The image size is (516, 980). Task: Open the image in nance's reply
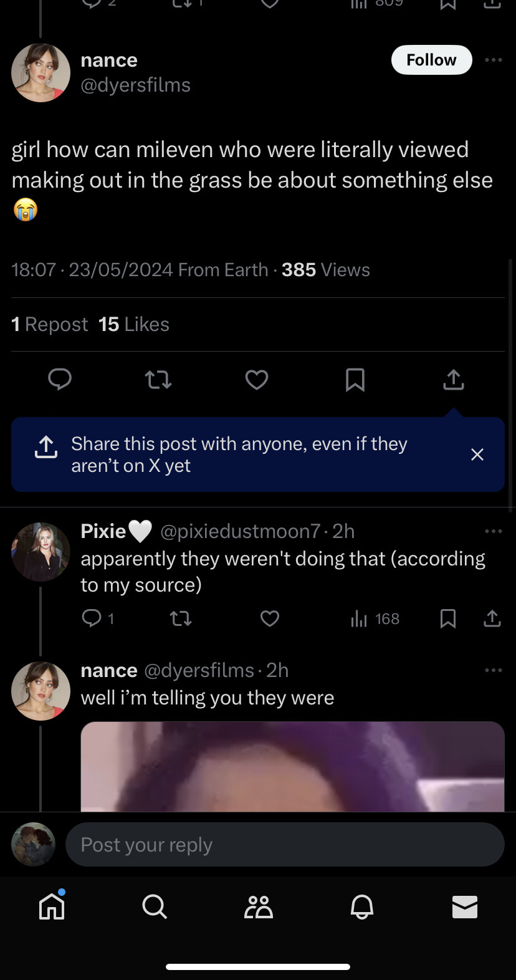[x=292, y=766]
